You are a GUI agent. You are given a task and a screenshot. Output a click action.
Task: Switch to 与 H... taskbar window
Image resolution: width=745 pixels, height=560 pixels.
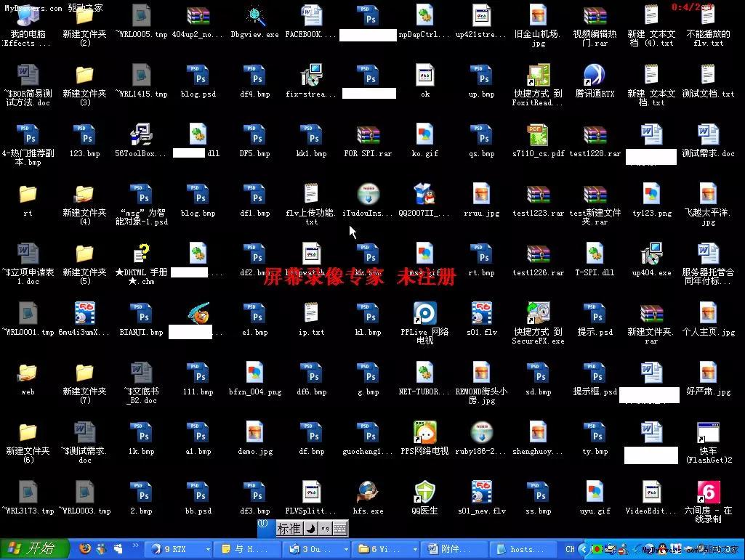246,550
